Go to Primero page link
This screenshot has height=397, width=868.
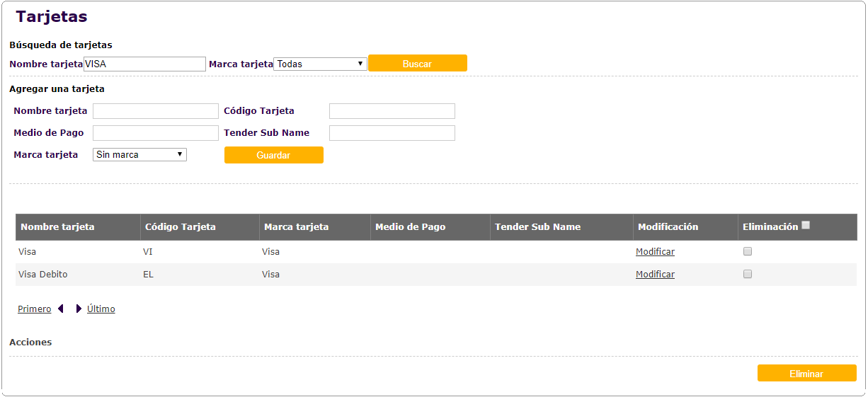tap(35, 309)
